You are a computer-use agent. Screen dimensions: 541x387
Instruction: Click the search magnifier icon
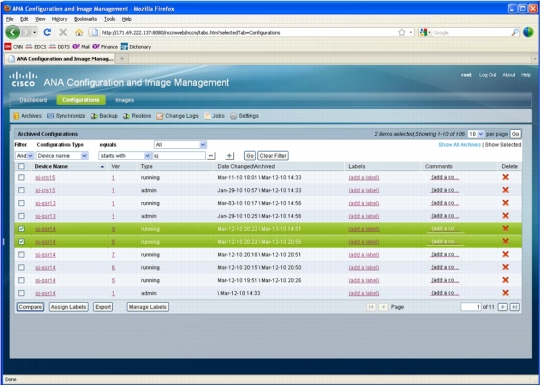pyautogui.click(x=515, y=32)
